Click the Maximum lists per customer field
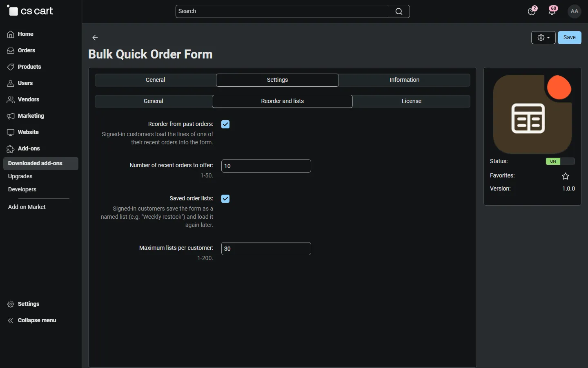This screenshot has width=588, height=368. coord(266,249)
